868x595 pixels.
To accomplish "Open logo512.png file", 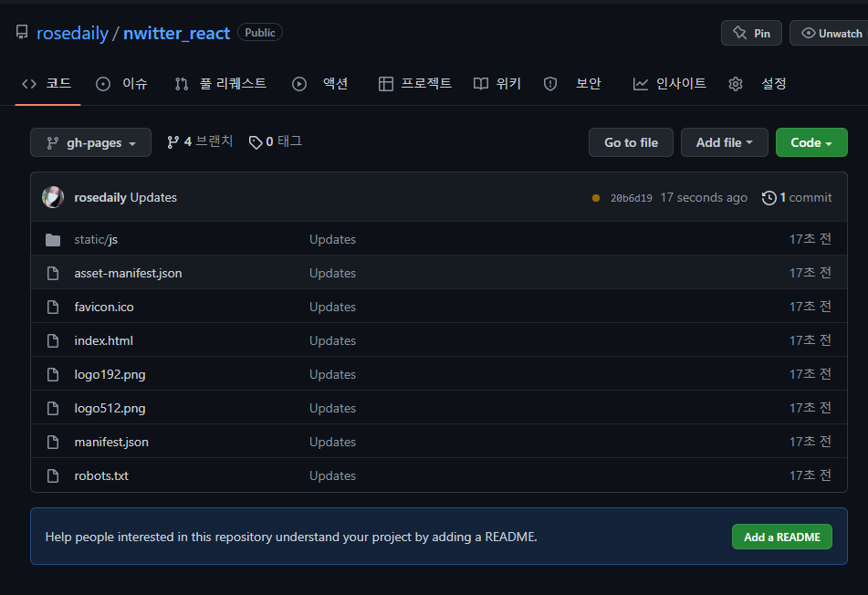I will pos(110,409).
